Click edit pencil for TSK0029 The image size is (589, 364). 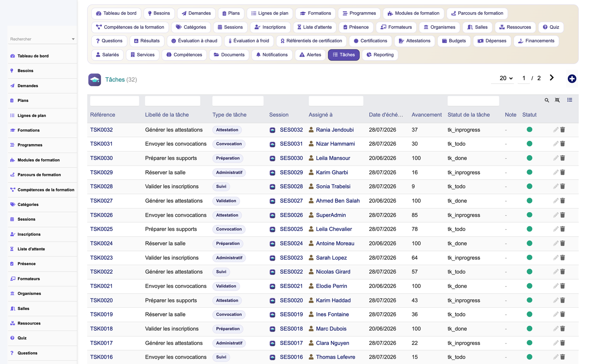click(x=556, y=172)
